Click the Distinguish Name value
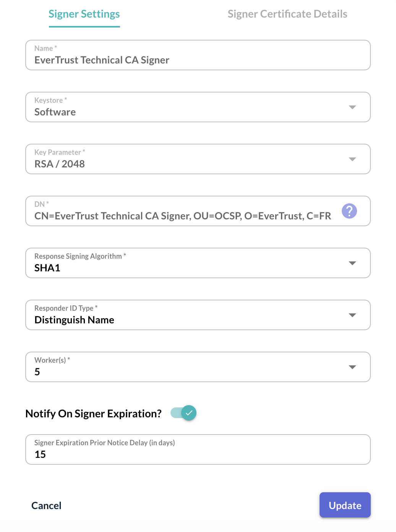Image resolution: width=396 pixels, height=532 pixels. click(74, 320)
